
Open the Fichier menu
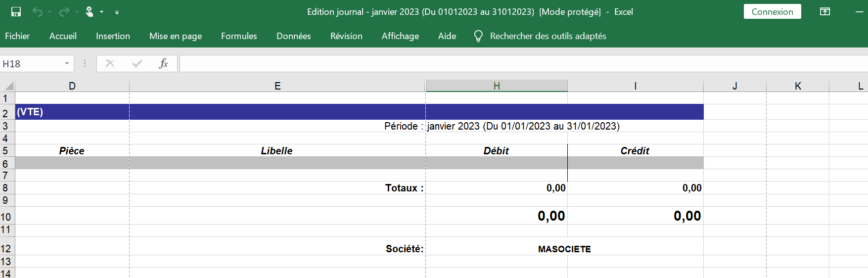[x=17, y=36]
